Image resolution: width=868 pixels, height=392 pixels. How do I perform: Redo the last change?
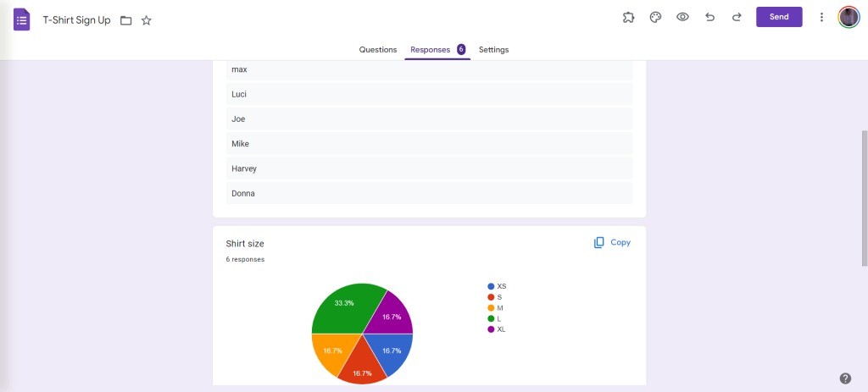[x=737, y=17]
